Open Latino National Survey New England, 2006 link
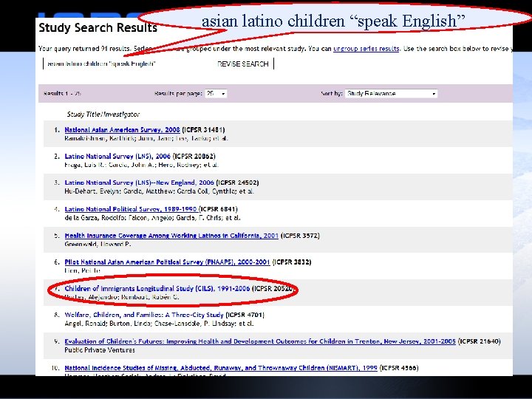The height and width of the screenshot is (399, 532). pos(139,183)
